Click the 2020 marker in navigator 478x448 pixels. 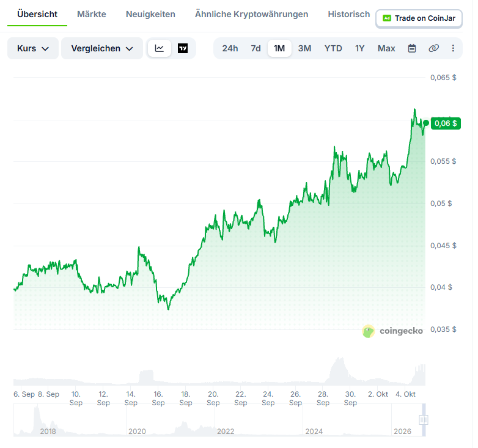coord(137,431)
